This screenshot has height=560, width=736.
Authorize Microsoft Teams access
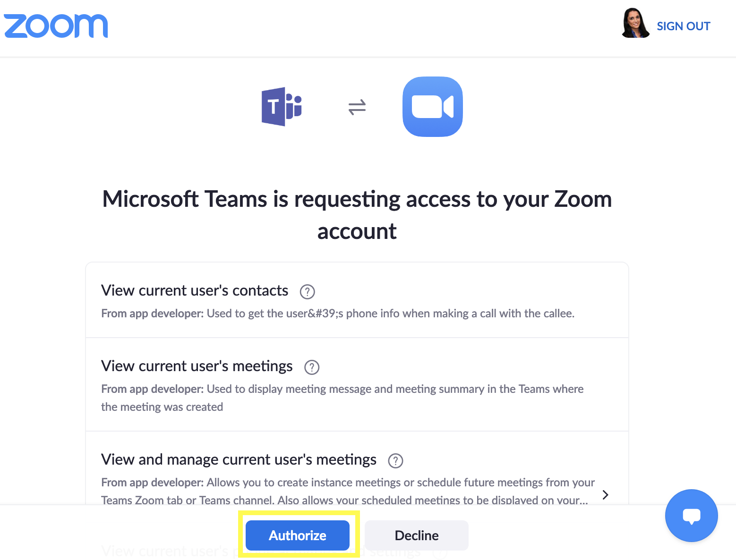coord(298,535)
